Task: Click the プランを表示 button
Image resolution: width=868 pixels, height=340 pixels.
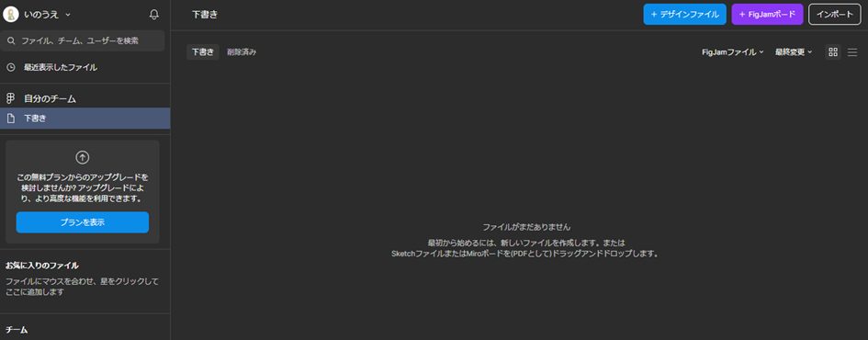Action: click(83, 222)
